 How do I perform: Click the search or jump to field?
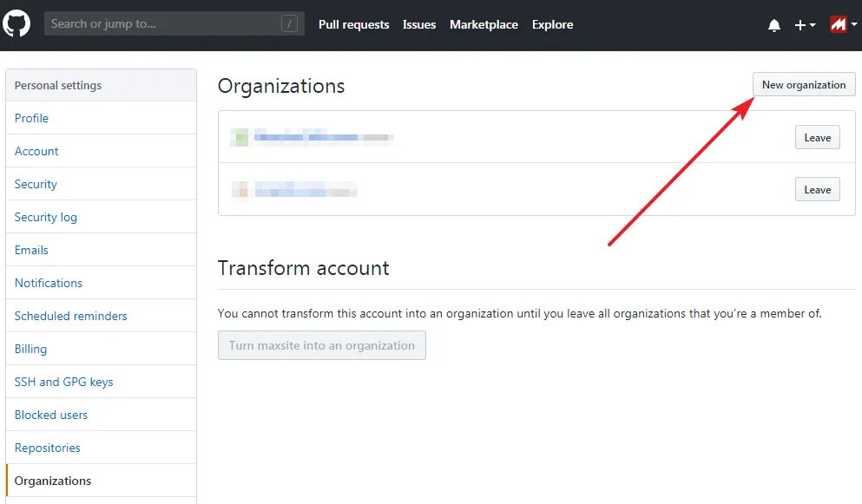point(174,23)
